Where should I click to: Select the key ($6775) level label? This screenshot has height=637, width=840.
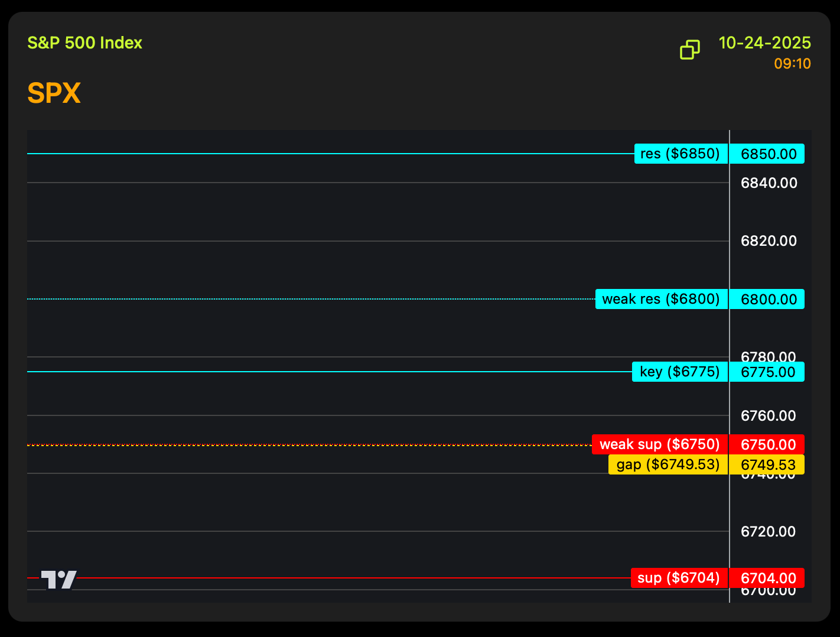(x=679, y=372)
